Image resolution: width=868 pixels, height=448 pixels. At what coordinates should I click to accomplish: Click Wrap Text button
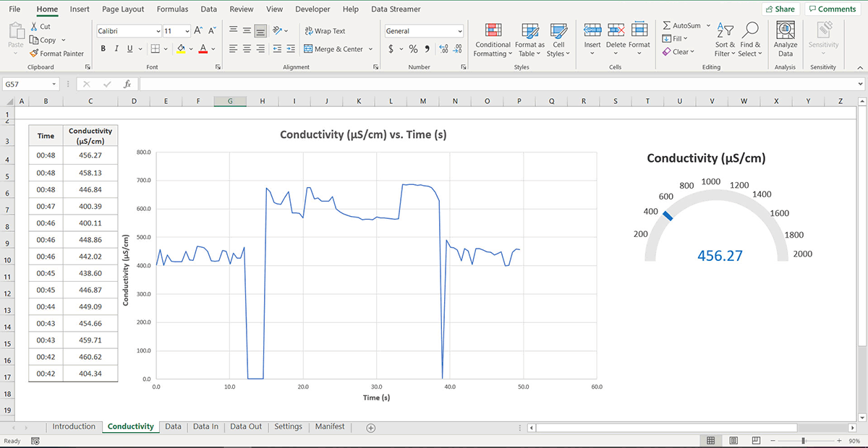(x=325, y=31)
